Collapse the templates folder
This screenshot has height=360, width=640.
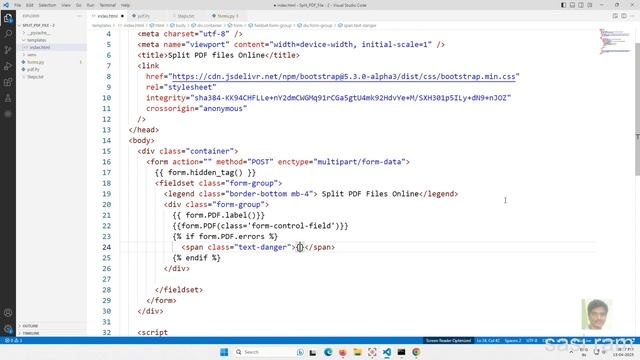coord(37,40)
